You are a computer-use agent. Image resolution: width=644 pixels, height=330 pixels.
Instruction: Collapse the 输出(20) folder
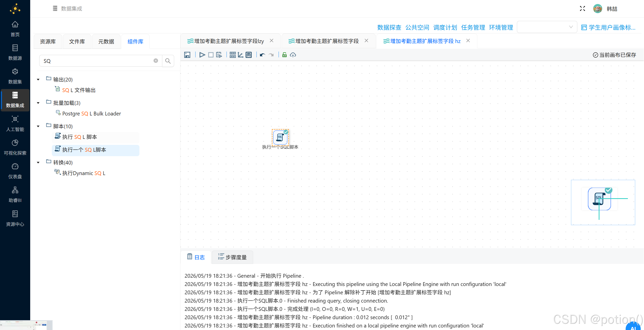(38, 79)
